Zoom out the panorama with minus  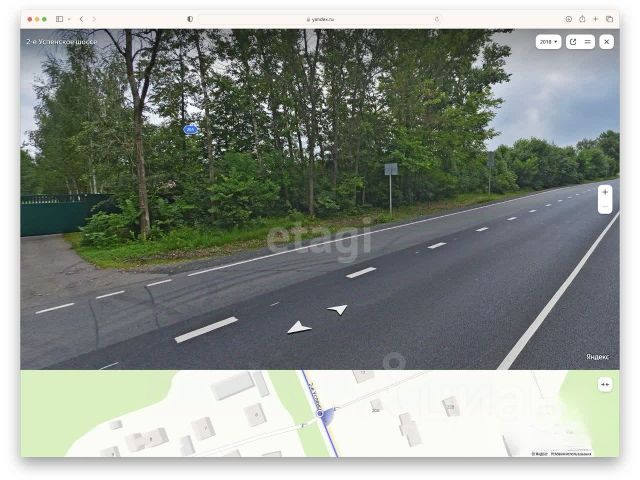605,207
